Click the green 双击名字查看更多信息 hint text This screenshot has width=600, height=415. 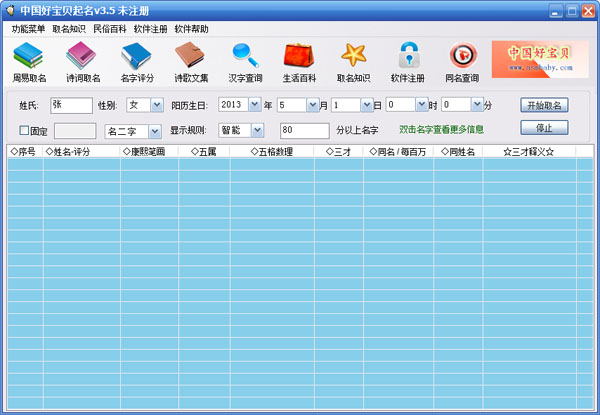(441, 130)
